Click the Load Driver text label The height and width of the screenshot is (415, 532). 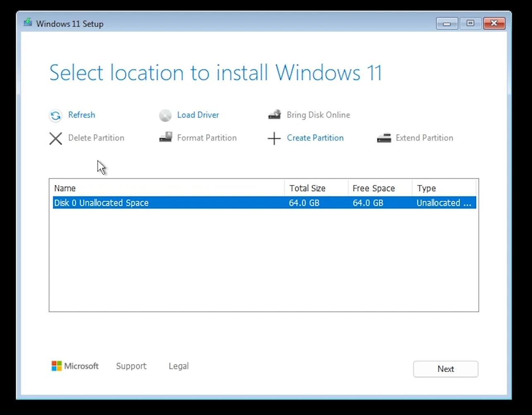(x=198, y=115)
